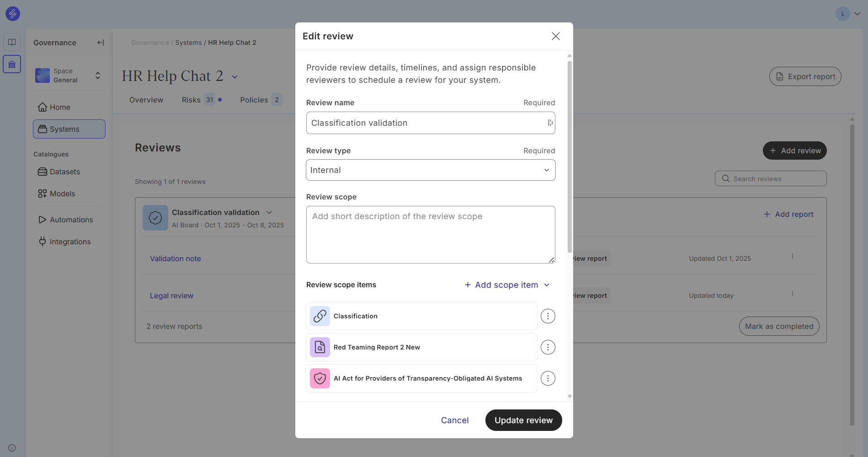Open options for Red Teaming Report item
Screen dimensions: 868x457
(548, 347)
